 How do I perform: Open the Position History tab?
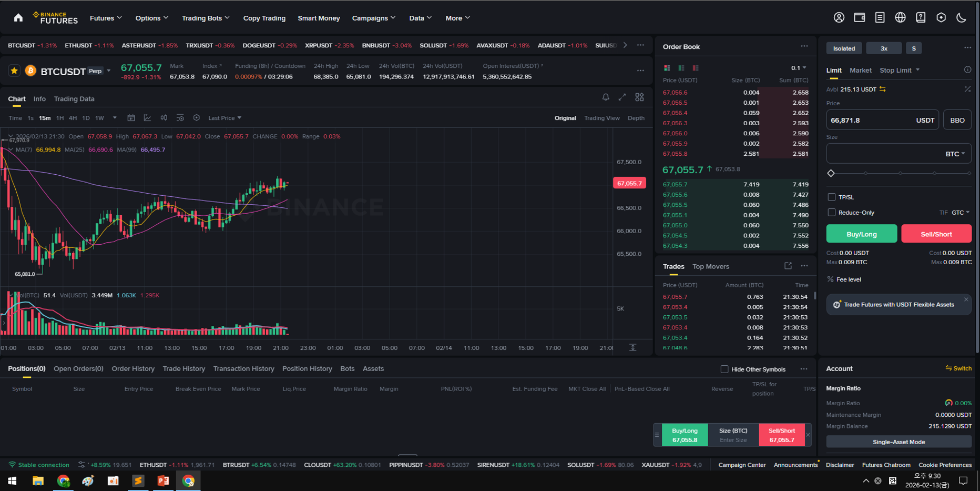coord(307,369)
